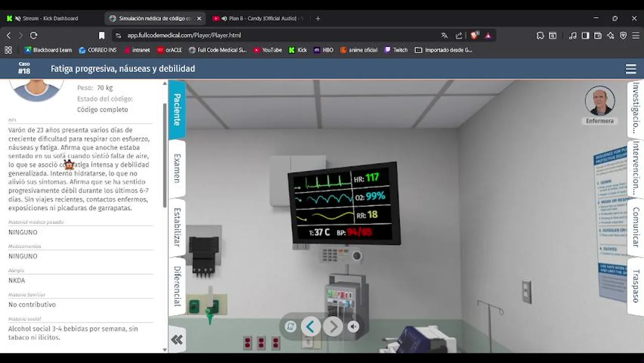Click the patient panel scroll-up arrow

point(165,84)
